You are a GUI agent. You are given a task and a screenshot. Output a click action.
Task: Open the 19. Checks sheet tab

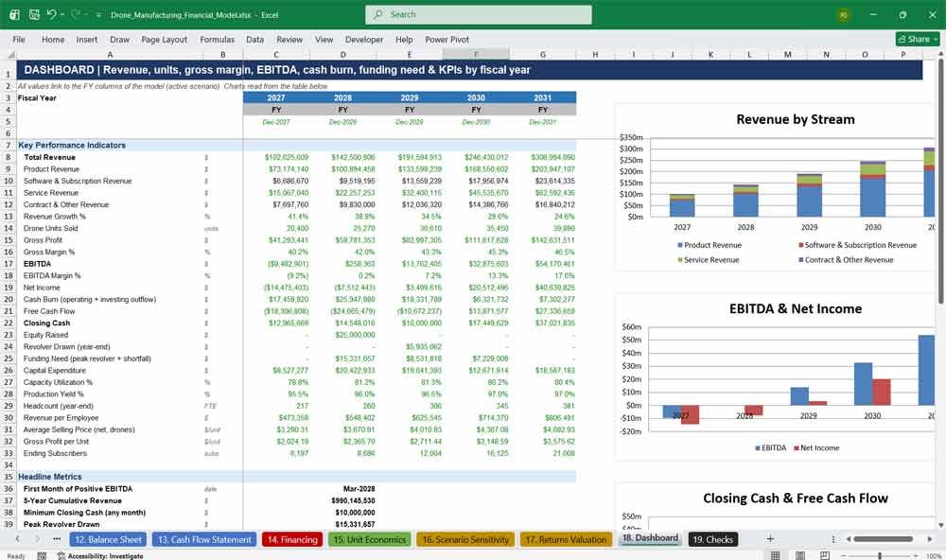coord(712,539)
